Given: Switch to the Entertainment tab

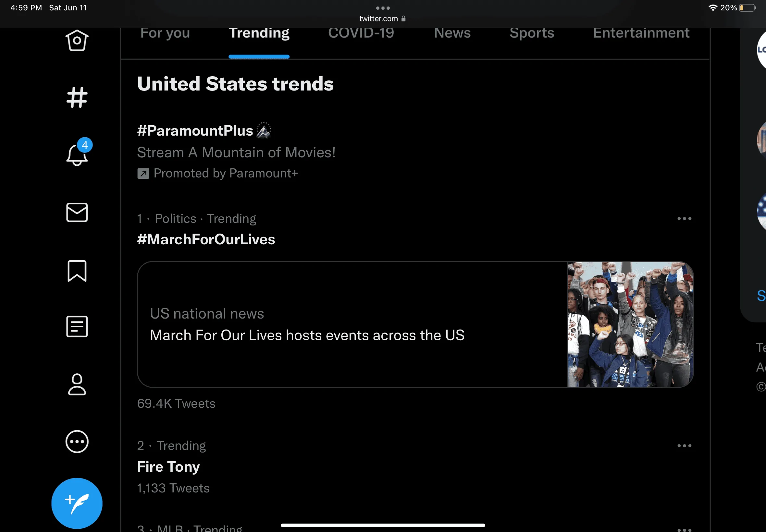Looking at the screenshot, I should coord(641,33).
